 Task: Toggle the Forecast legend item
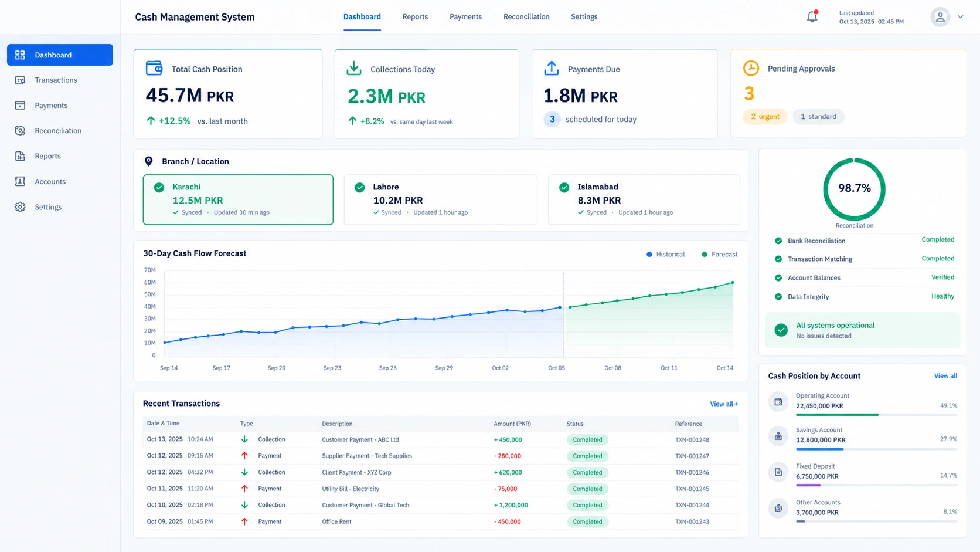tap(719, 255)
